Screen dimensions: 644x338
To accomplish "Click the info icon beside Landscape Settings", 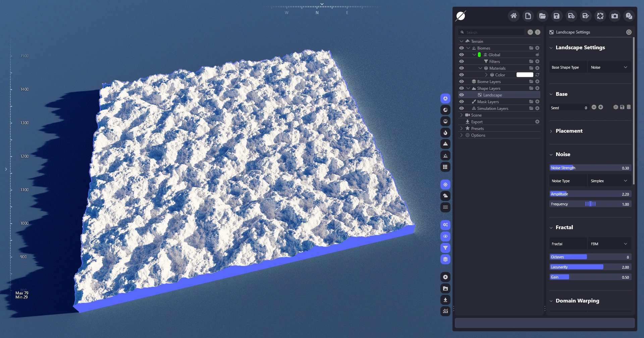I will pyautogui.click(x=629, y=32).
